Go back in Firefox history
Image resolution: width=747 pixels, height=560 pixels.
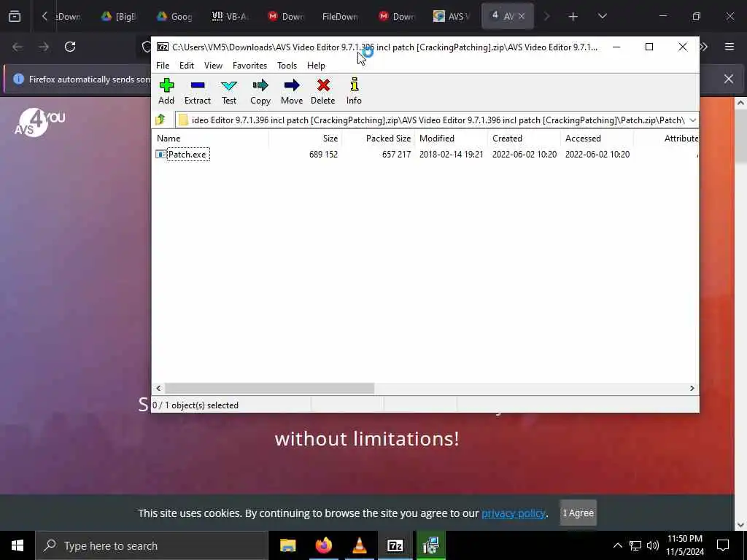18,47
